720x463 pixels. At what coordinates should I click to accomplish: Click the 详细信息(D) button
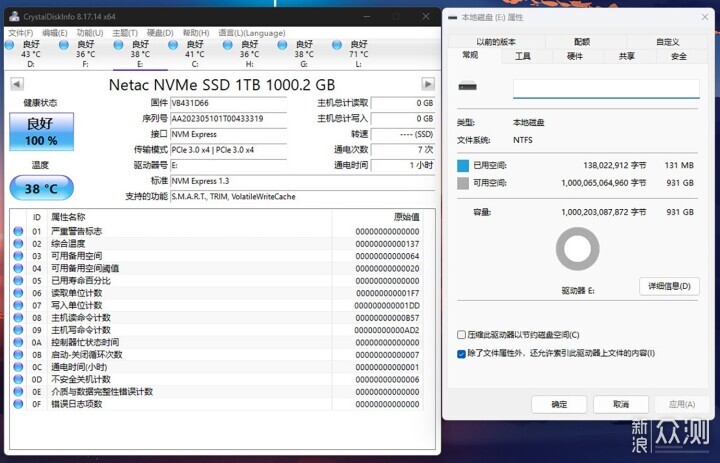click(x=669, y=286)
